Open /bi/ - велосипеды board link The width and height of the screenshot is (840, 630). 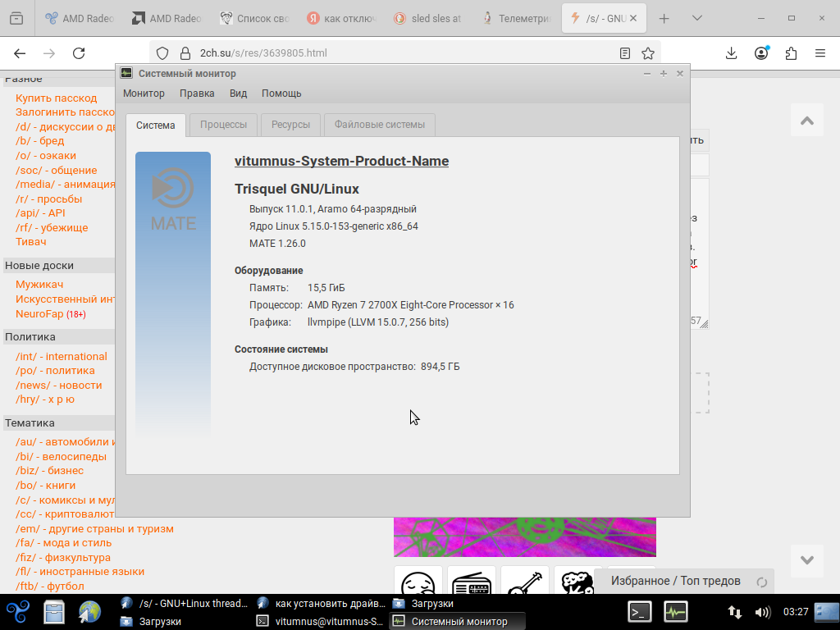[x=61, y=456]
